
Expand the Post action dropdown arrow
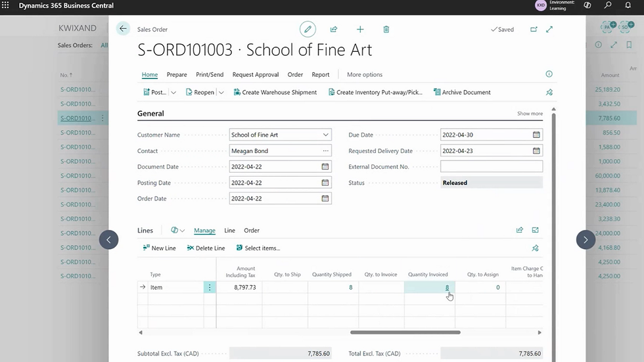(x=173, y=93)
